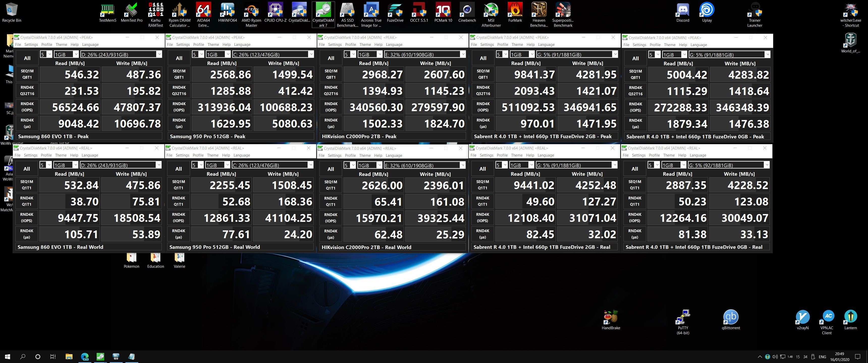Click the All button in Samsung 860 EVO Peak window
This screenshot has width=868, height=363.
(27, 58)
